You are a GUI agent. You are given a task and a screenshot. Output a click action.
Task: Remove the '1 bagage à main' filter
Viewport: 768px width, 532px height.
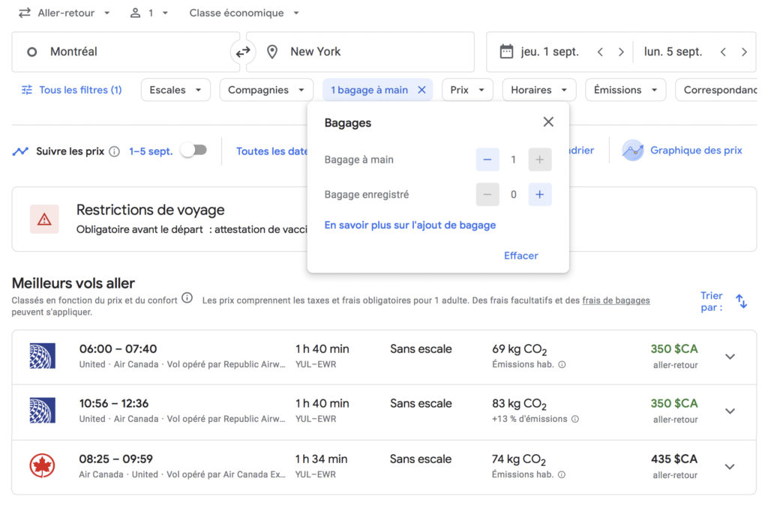click(x=421, y=90)
